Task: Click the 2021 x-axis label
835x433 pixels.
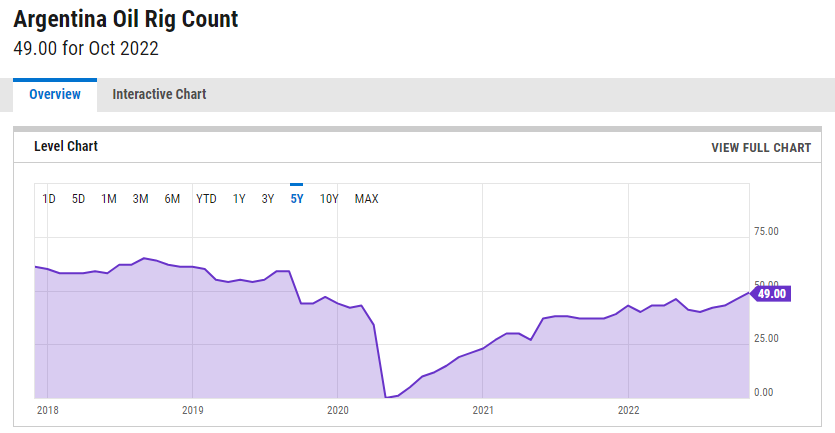Action: tap(483, 410)
